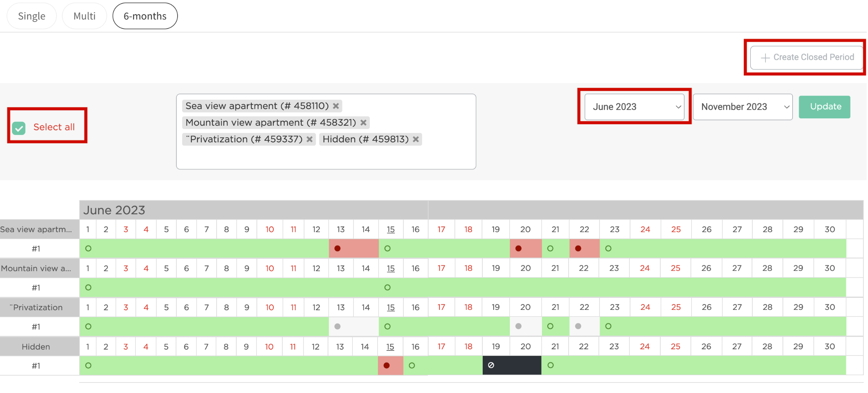Click Hidden available circle on day 21
The height and width of the screenshot is (393, 868).
550,365
